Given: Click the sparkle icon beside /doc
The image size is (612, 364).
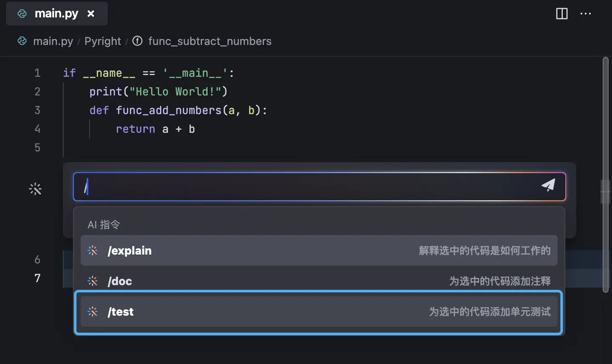Looking at the screenshot, I should click(x=93, y=281).
